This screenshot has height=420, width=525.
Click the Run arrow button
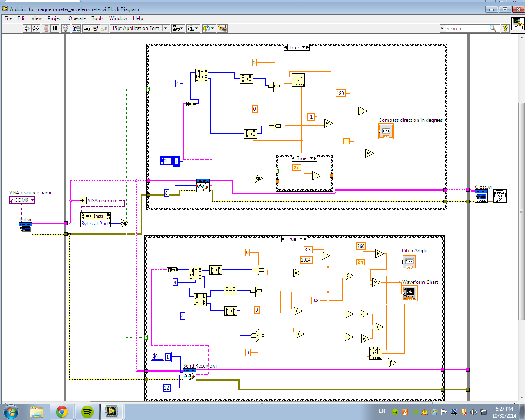[27, 28]
